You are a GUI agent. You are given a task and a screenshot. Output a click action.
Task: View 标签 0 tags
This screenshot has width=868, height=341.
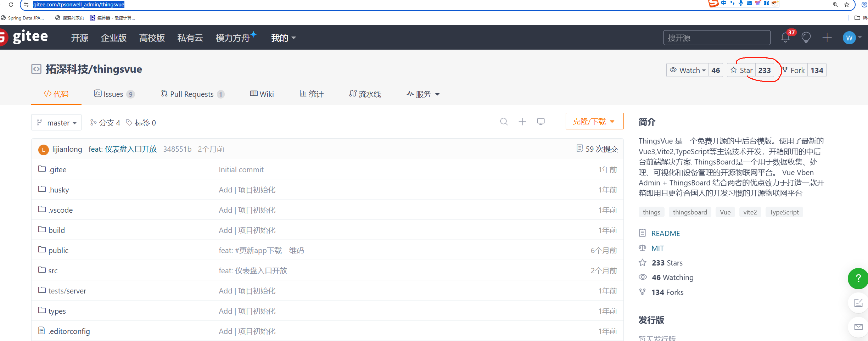click(141, 123)
